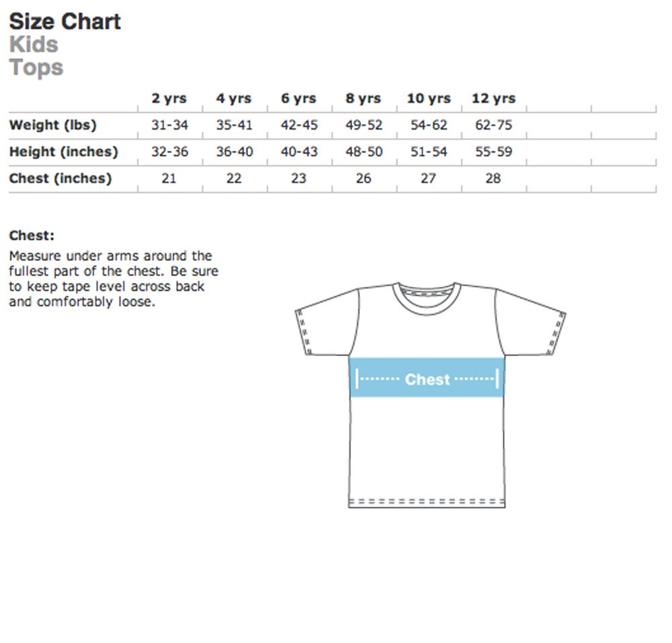Select the 8 yrs column header
The height and width of the screenshot is (643, 672).
[x=364, y=99]
